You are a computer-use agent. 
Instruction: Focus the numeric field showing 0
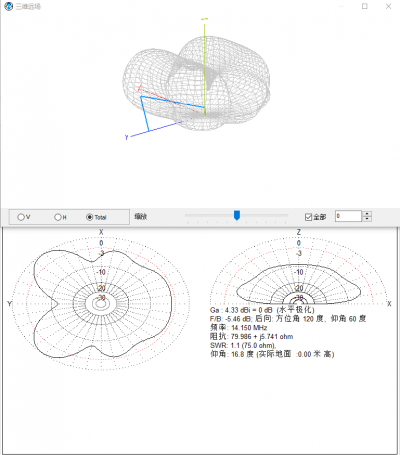(x=348, y=216)
